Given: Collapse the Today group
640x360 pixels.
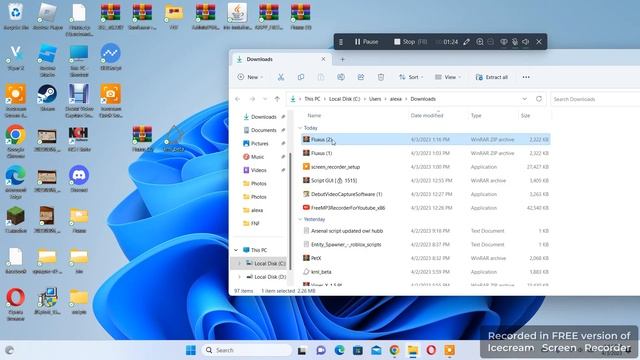Looking at the screenshot, I should (300, 128).
